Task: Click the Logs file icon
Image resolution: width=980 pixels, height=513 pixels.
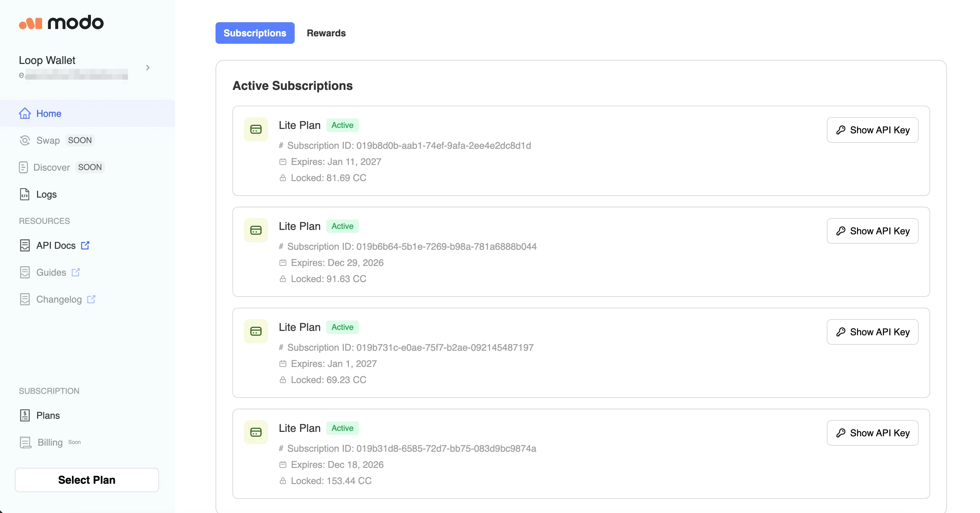Action: 24,194
